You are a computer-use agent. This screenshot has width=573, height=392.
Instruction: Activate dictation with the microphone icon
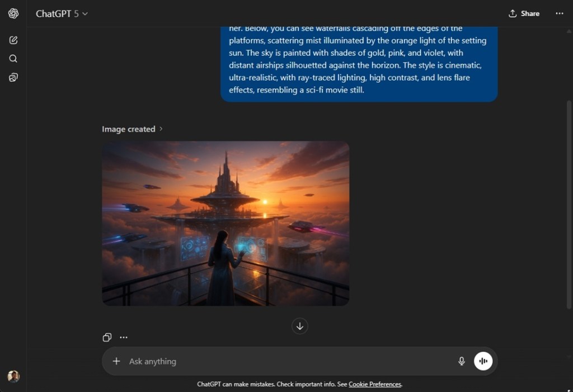click(461, 361)
